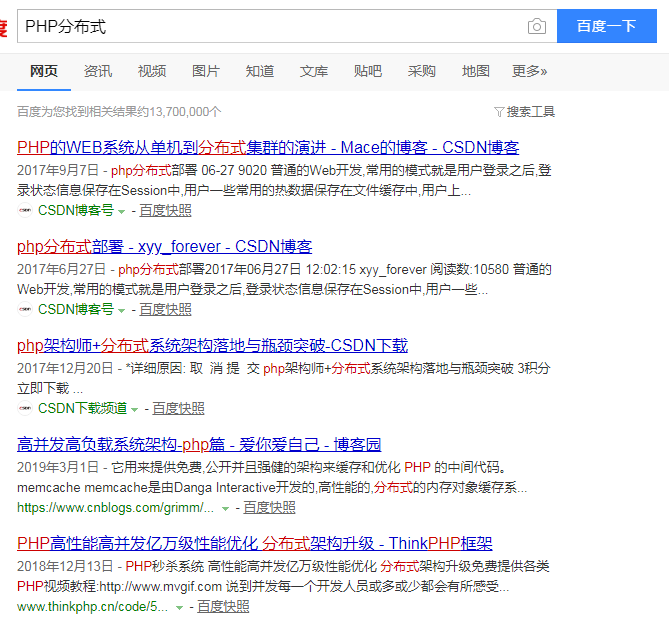Open the PHP高性能高并发亿万级性能优化 ThinkPHP result
Image resolution: width=669 pixels, height=625 pixels.
click(x=255, y=544)
